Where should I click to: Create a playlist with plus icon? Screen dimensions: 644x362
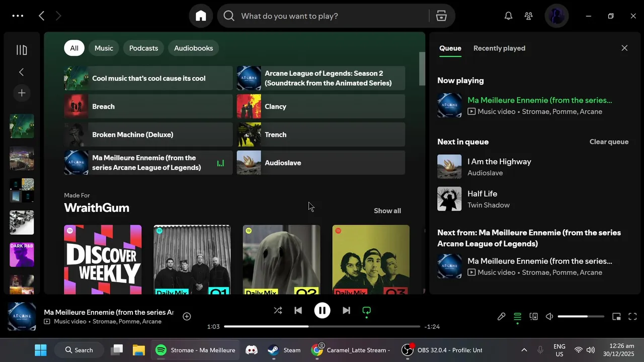click(22, 93)
